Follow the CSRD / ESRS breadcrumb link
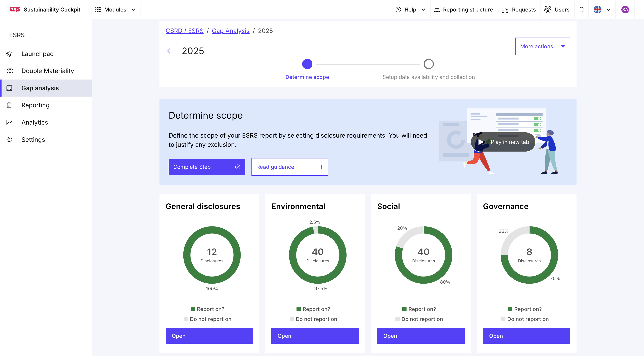Screen dimensions: 644x356 [184, 31]
